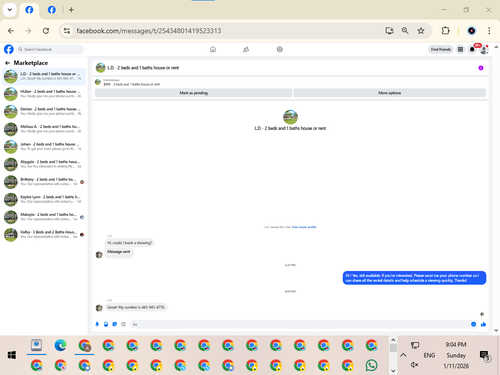The width and height of the screenshot is (500, 375).
Task: Click the voice clip microphone icon
Action: coord(97,324)
